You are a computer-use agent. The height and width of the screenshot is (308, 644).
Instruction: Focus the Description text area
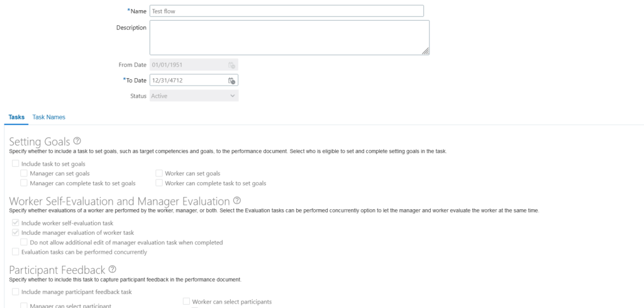tap(289, 37)
